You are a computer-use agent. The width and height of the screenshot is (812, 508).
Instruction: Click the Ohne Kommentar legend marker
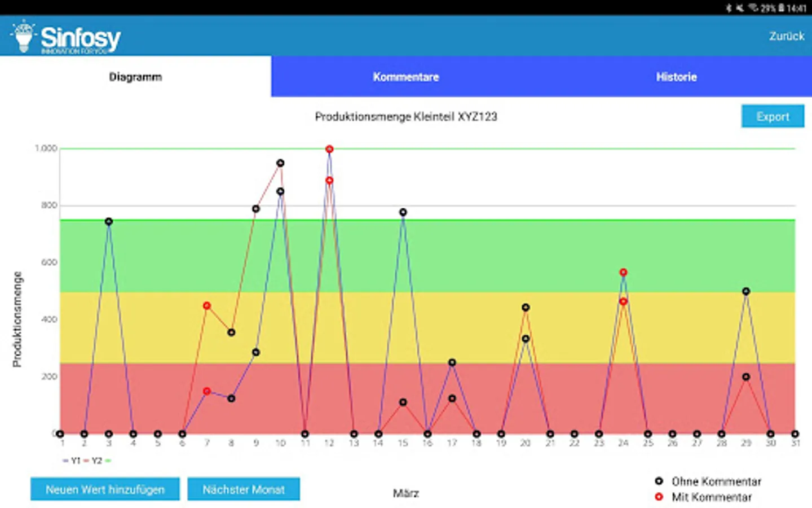pyautogui.click(x=659, y=481)
